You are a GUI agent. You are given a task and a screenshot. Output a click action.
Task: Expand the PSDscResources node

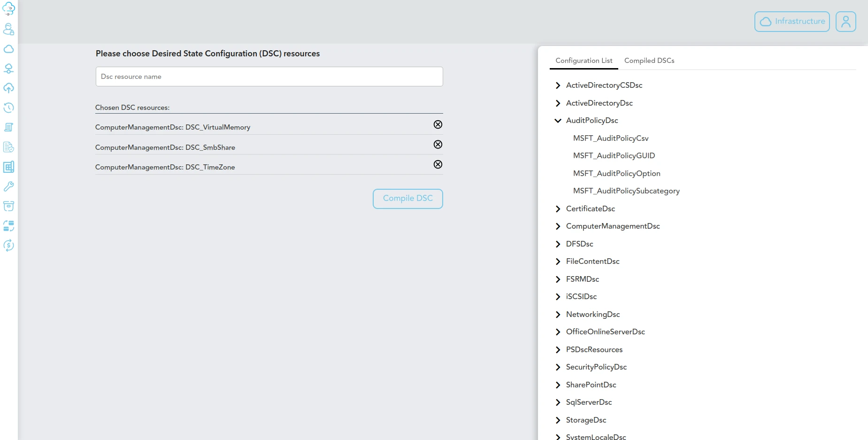point(558,350)
